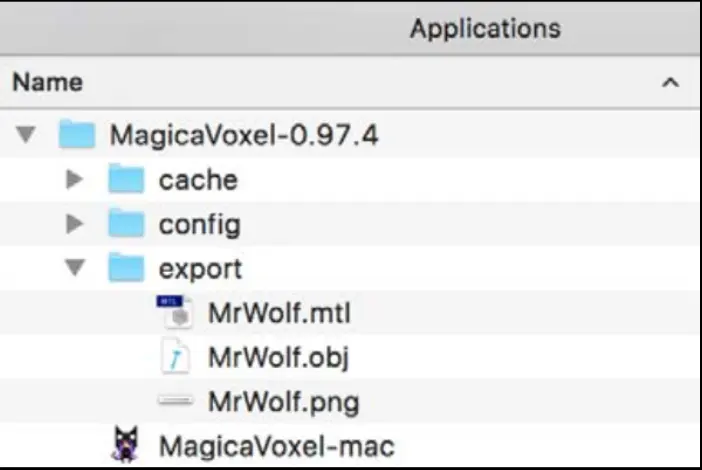Click the Applications window title

point(485,28)
